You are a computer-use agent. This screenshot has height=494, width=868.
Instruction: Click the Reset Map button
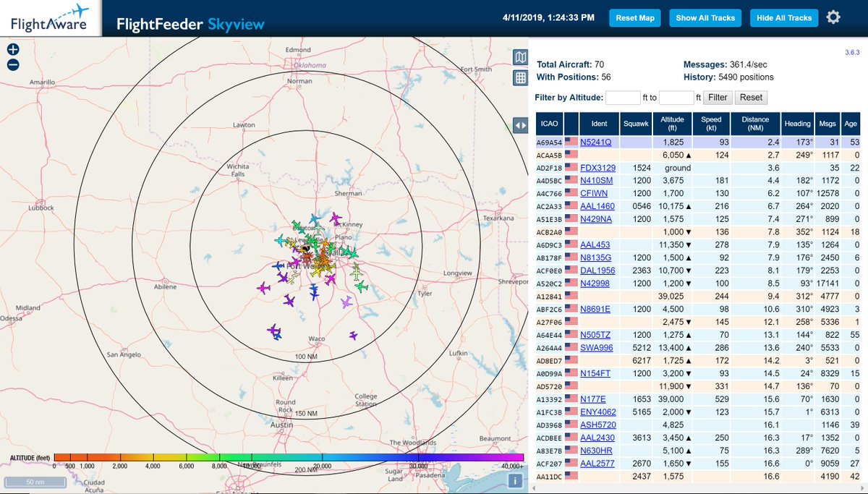(635, 17)
